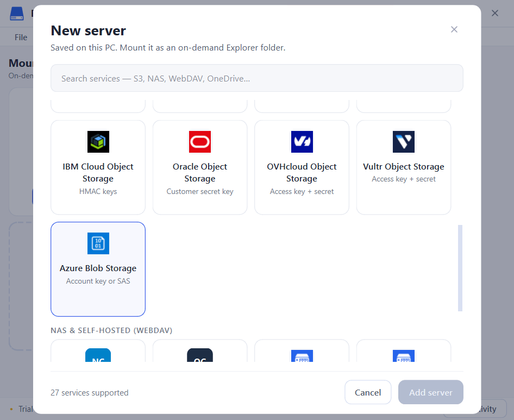Open the File menu behind the dialog
Viewport: 514px width, 420px height.
(x=21, y=37)
